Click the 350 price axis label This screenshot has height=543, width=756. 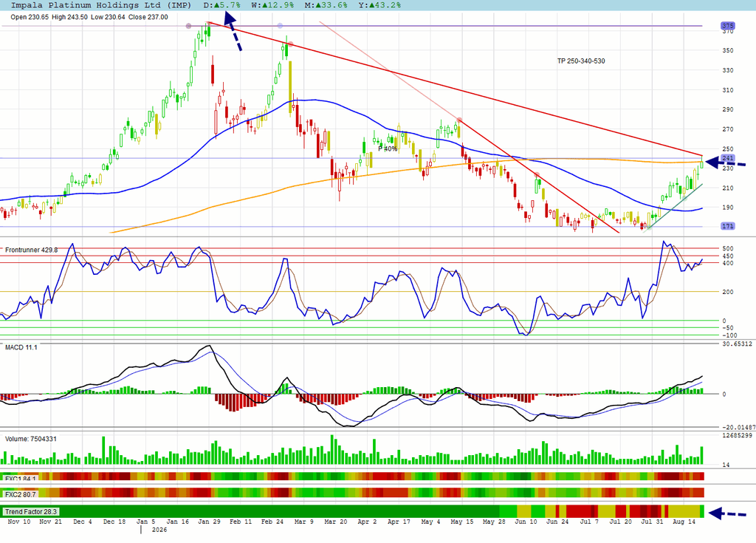[727, 50]
